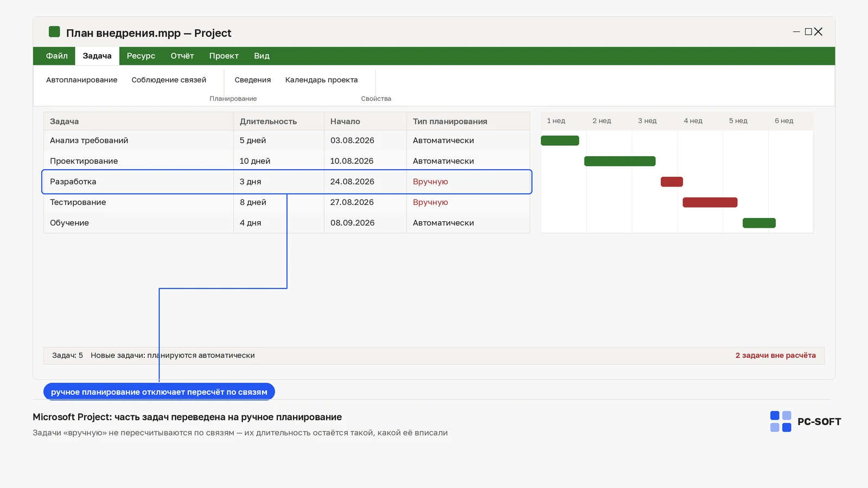Click the Тип планирования column header
Viewport: 868px width, 488px height.
pyautogui.click(x=468, y=121)
